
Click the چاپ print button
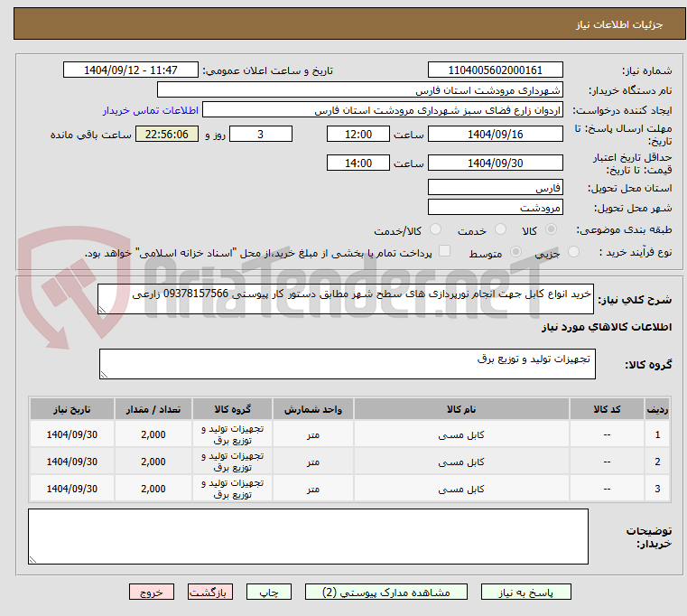[x=269, y=592]
